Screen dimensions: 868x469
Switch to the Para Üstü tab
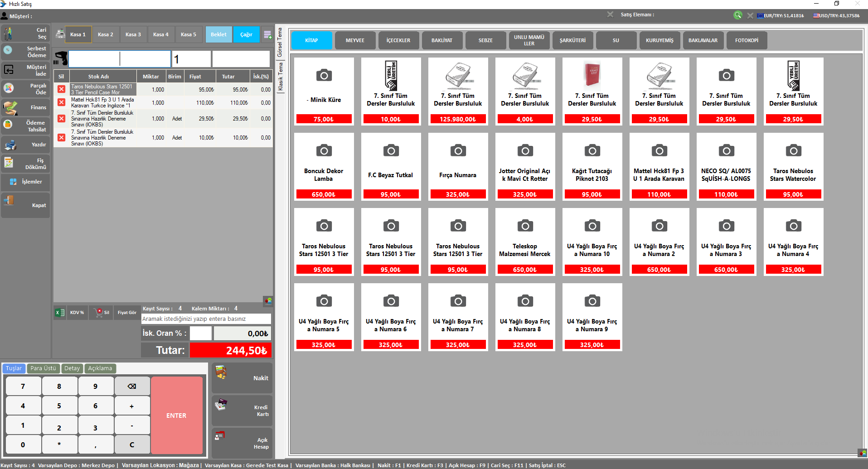pos(43,368)
